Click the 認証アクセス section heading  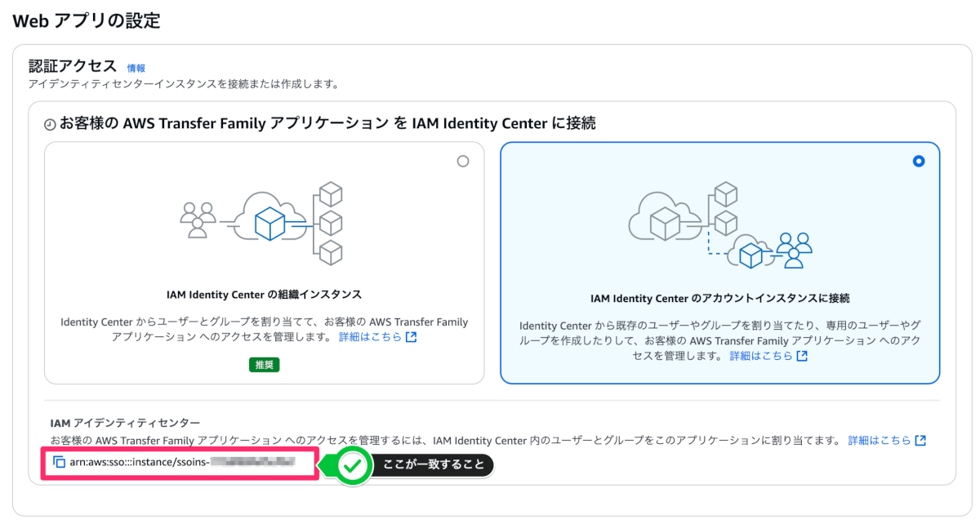[73, 67]
